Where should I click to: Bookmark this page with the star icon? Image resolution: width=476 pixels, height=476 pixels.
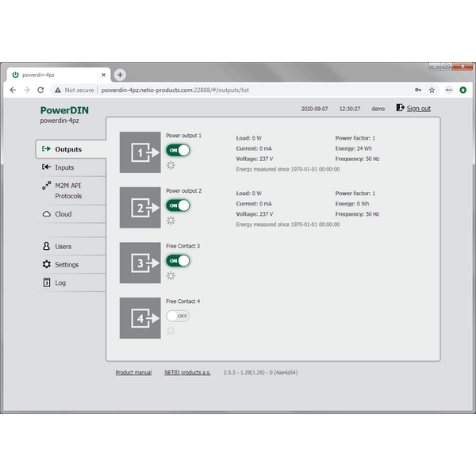click(432, 90)
